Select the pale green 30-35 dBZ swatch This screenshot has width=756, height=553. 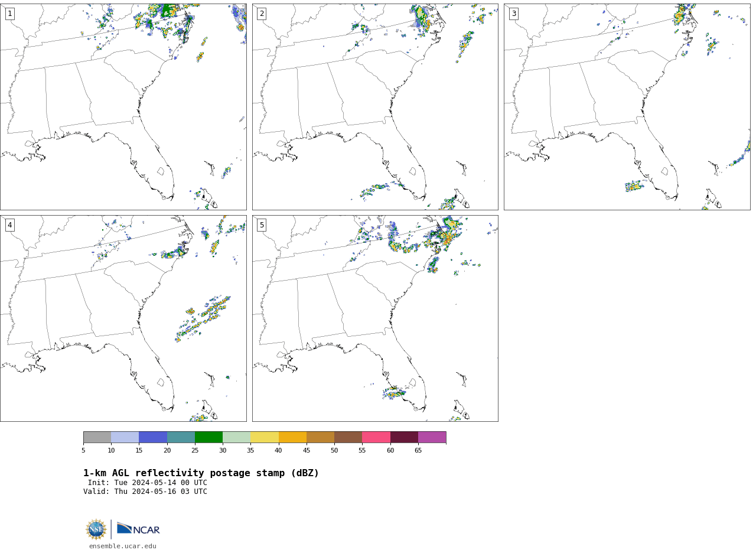pyautogui.click(x=237, y=437)
